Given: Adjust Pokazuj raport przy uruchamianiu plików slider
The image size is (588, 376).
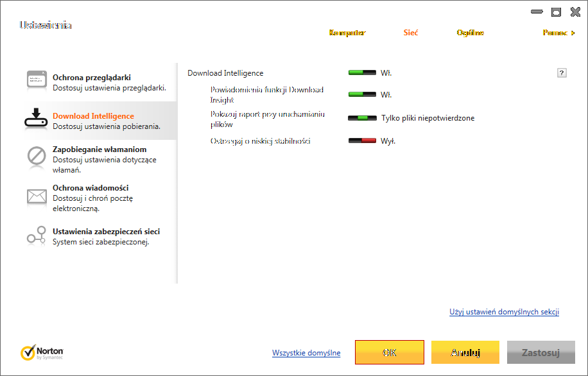Looking at the screenshot, I should click(x=362, y=117).
